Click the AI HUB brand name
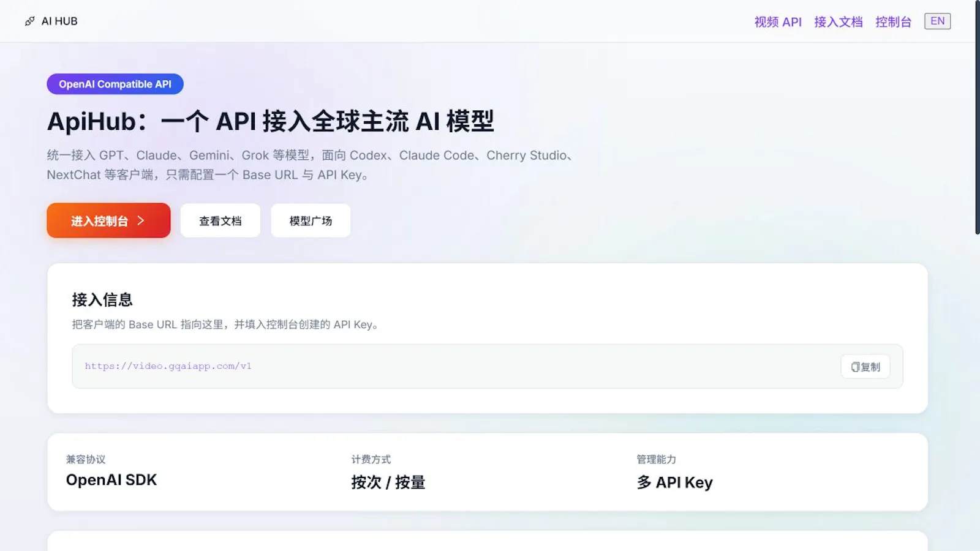 pos(59,21)
